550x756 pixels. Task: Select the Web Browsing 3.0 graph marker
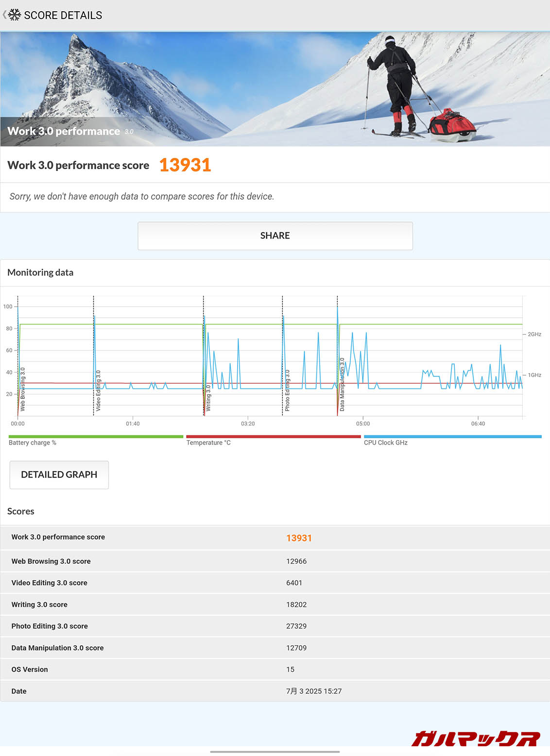[22, 389]
